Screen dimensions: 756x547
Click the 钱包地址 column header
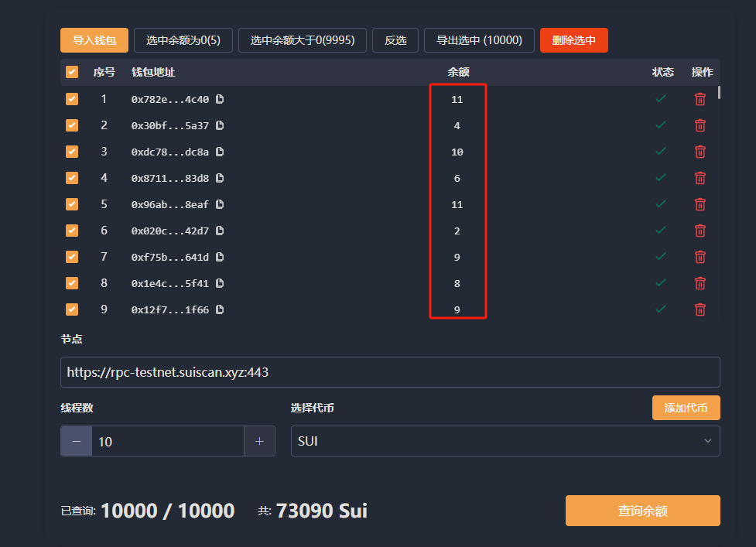153,72
